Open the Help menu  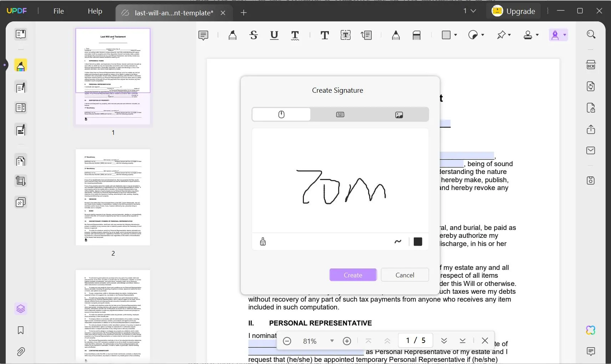(x=95, y=11)
